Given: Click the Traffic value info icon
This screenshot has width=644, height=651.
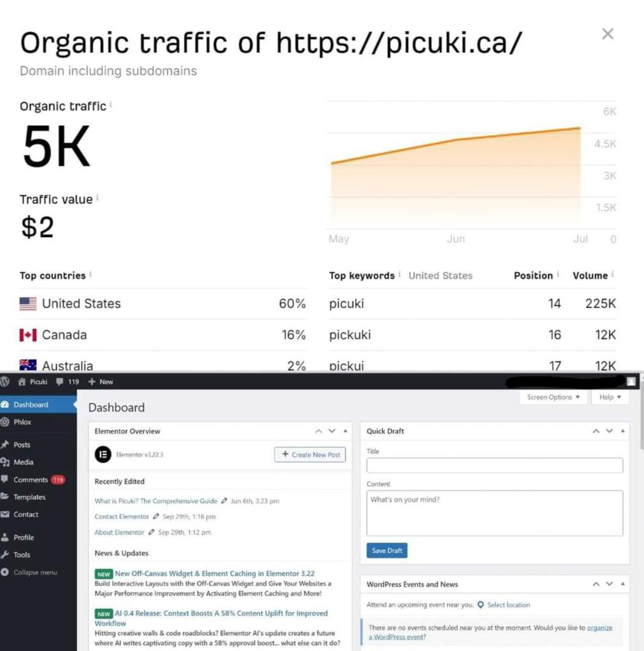Looking at the screenshot, I should pyautogui.click(x=97, y=198).
